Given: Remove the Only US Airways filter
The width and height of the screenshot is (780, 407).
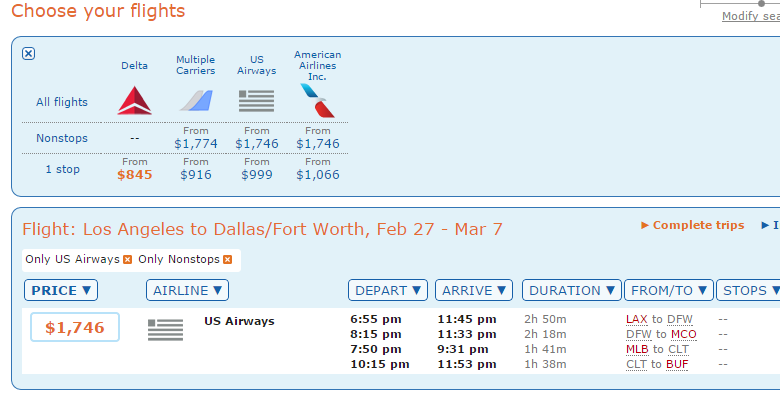Looking at the screenshot, I should (128, 259).
